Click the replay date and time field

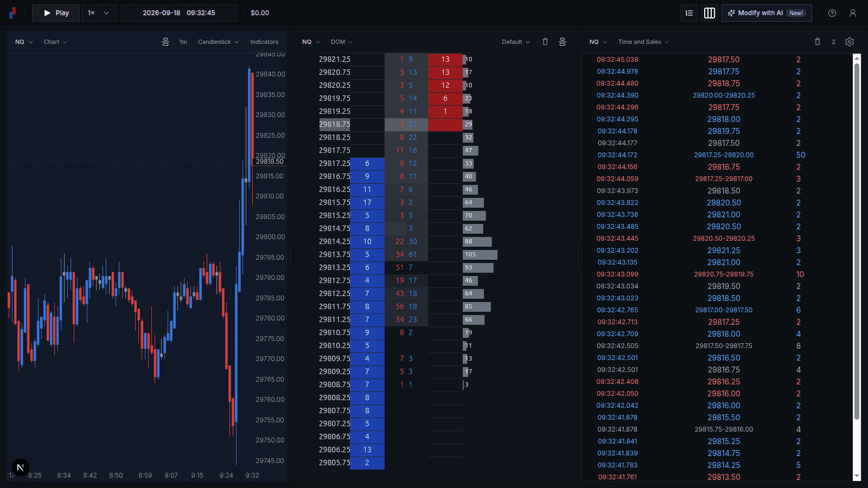pos(179,13)
